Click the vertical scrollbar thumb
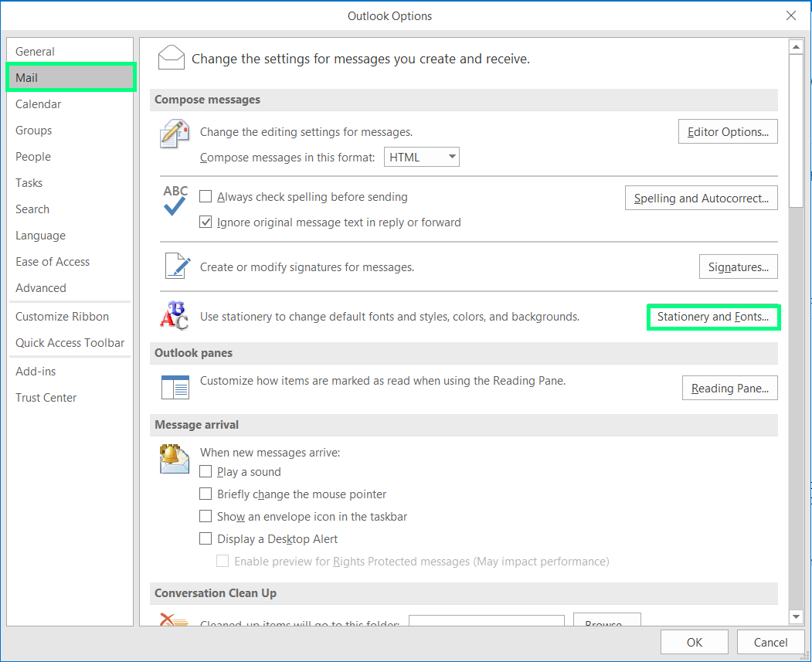This screenshot has height=662, width=812. (x=796, y=131)
